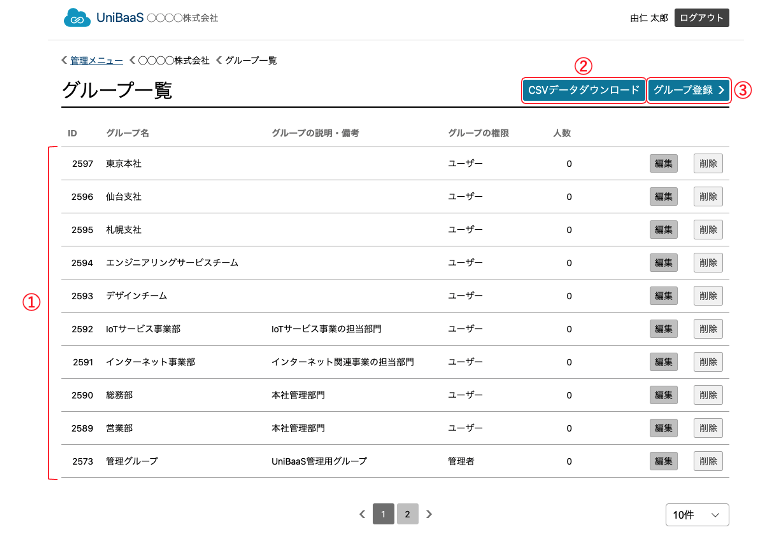The width and height of the screenshot is (759, 537).
Task: Delete the エンジニアリングサービスチーム group
Action: (708, 263)
